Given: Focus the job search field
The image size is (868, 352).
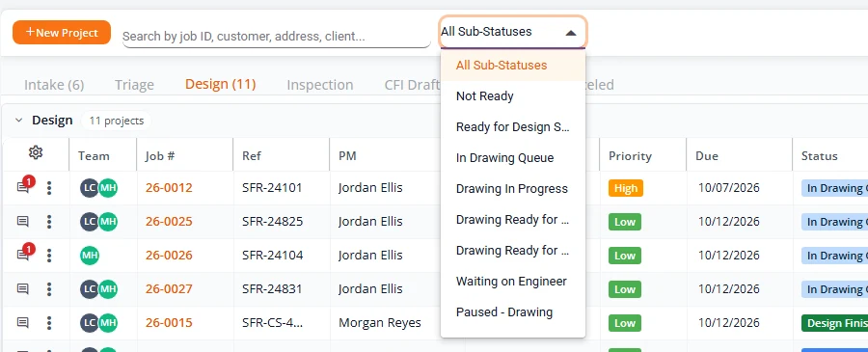Looking at the screenshot, I should (276, 37).
